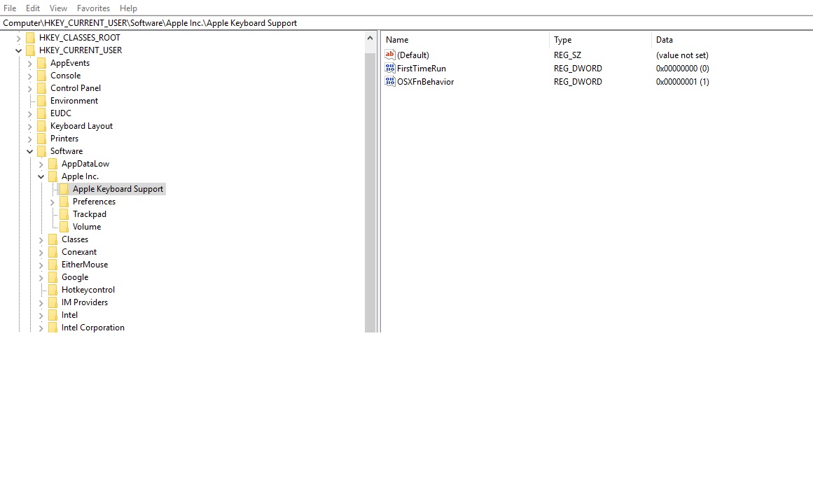Expand the HKEY_CLASSES_ROOT hive
The height and width of the screenshot is (504, 813).
click(19, 38)
